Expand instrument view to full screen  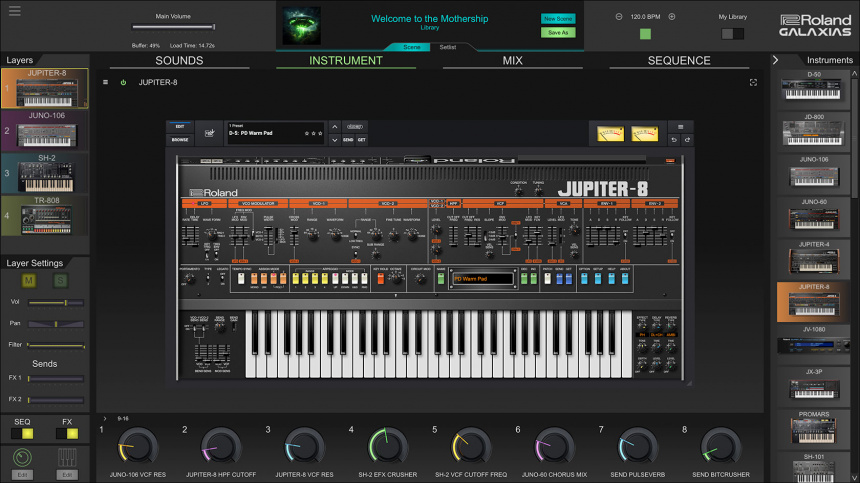pyautogui.click(x=753, y=82)
